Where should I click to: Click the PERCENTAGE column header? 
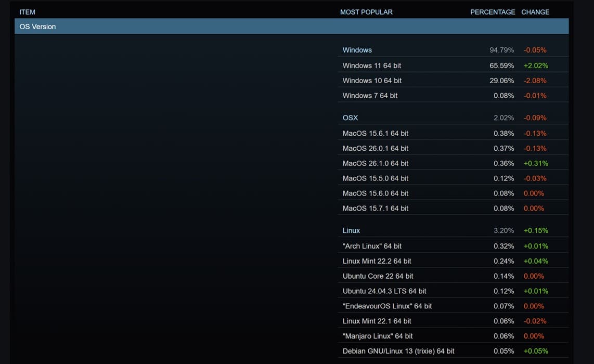point(492,12)
